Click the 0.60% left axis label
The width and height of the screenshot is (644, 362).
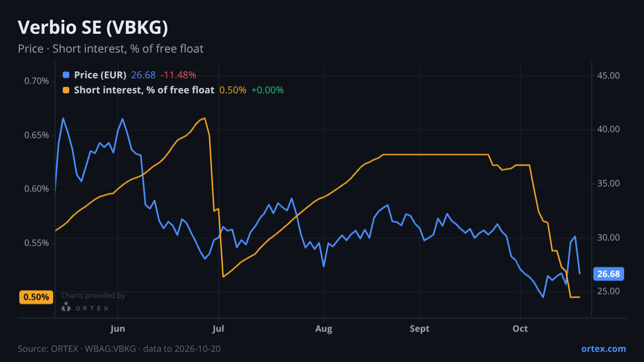(36, 189)
